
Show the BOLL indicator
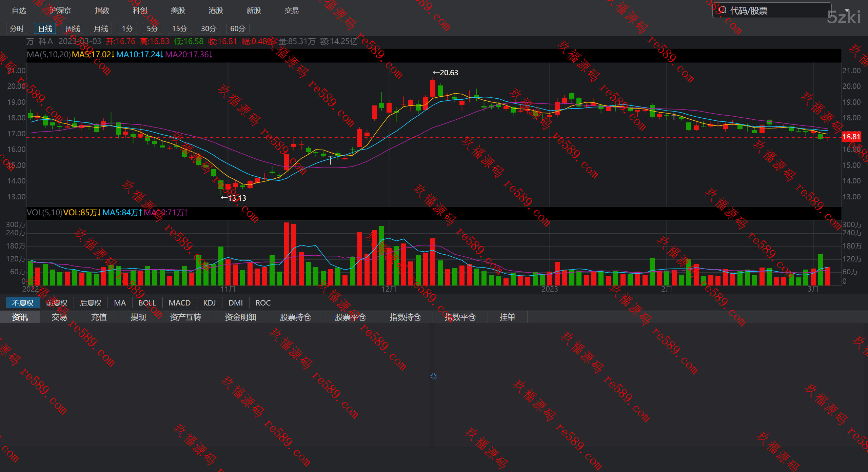[147, 303]
